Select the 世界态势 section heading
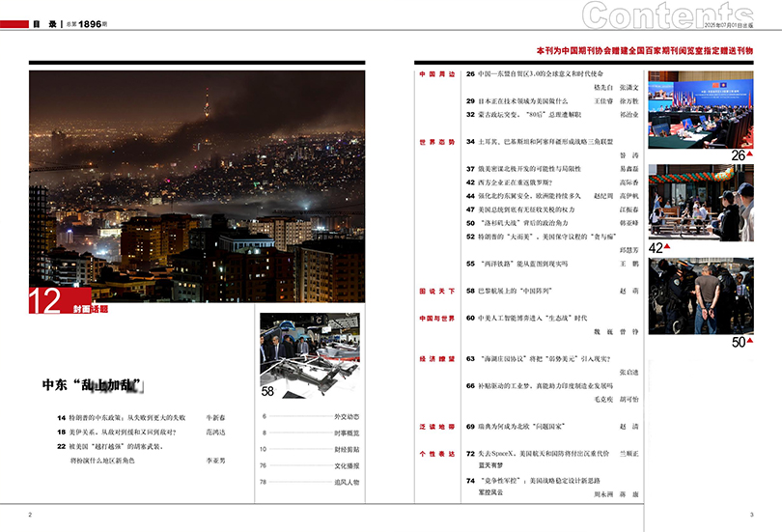Viewport: 782px width, 532px height. tap(436, 142)
